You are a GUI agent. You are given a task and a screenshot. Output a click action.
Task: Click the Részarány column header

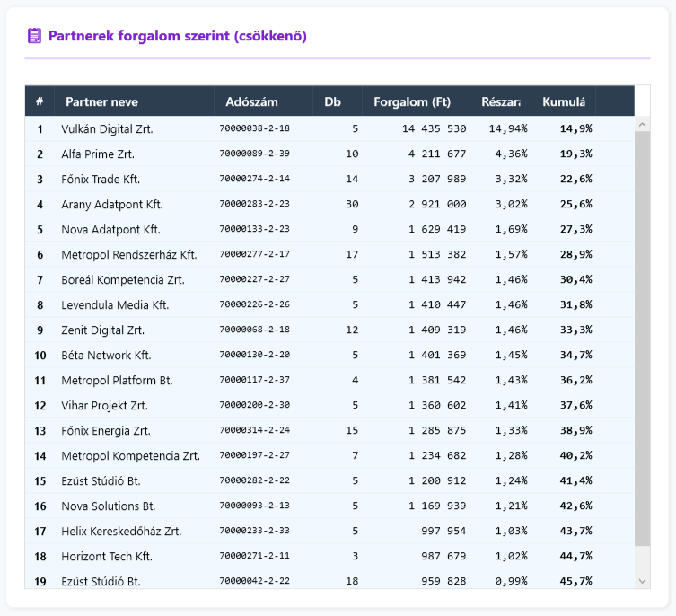(500, 101)
